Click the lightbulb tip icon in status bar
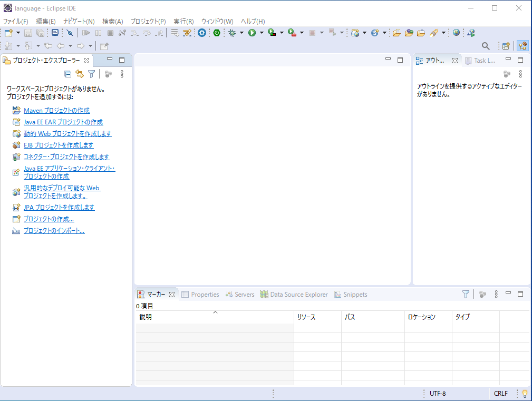Viewport: 532px width, 401px height. pyautogui.click(x=525, y=394)
